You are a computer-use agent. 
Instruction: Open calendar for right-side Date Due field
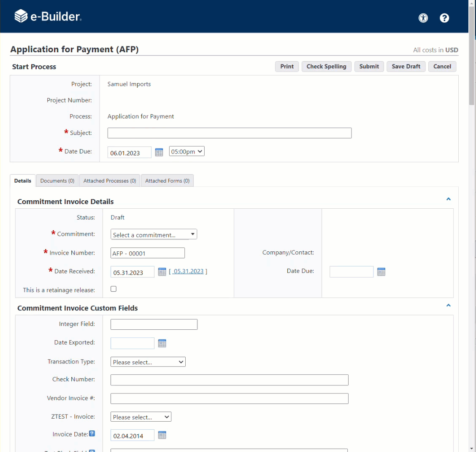[381, 272]
